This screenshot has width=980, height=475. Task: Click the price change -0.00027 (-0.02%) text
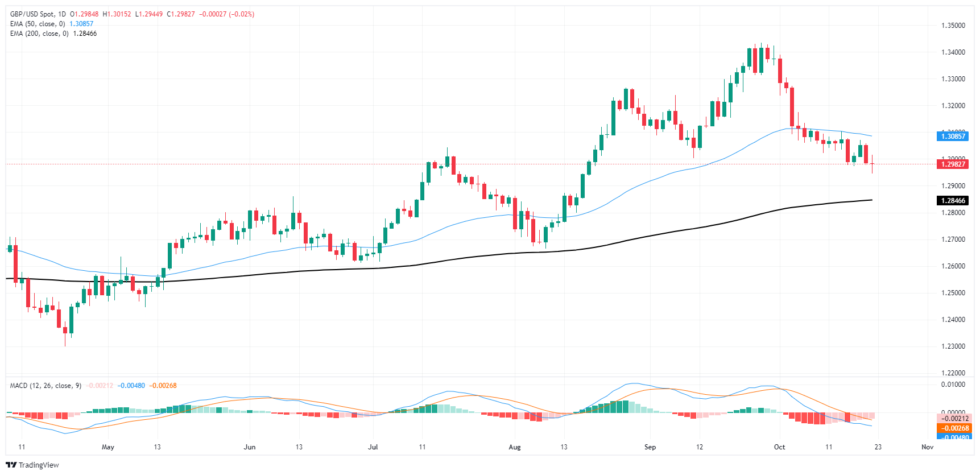(x=226, y=14)
